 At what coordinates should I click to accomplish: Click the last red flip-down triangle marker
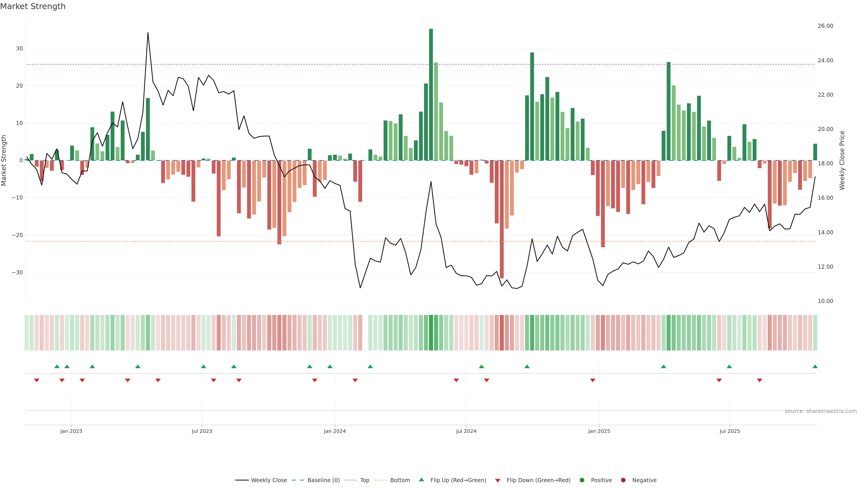click(759, 380)
